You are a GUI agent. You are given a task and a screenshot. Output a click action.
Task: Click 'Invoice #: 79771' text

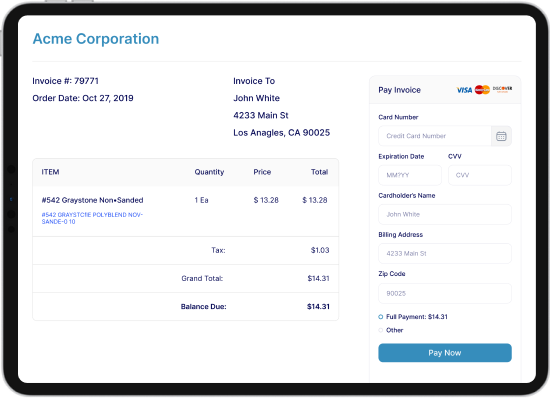point(65,81)
